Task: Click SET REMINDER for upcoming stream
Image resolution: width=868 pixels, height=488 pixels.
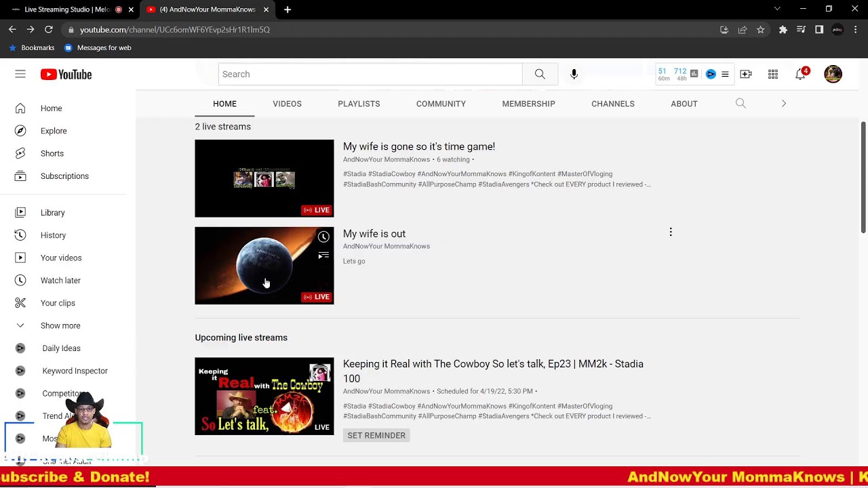Action: click(376, 435)
